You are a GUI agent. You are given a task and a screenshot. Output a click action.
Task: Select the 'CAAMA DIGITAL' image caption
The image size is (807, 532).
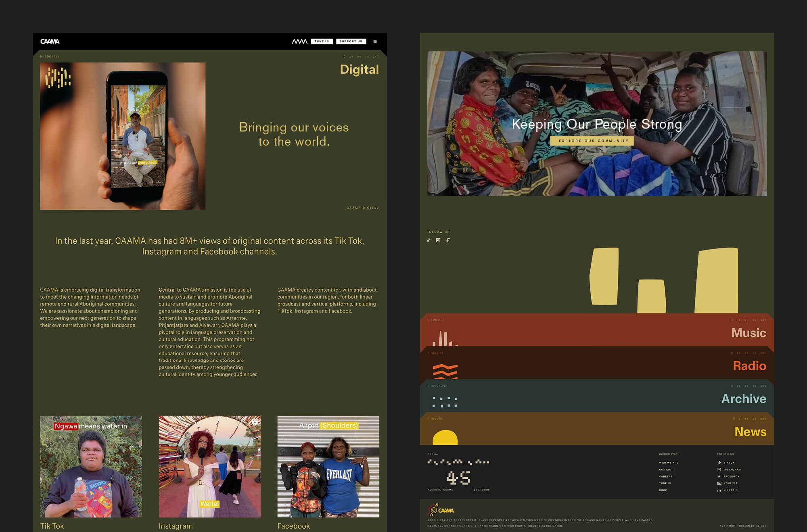[x=363, y=208]
